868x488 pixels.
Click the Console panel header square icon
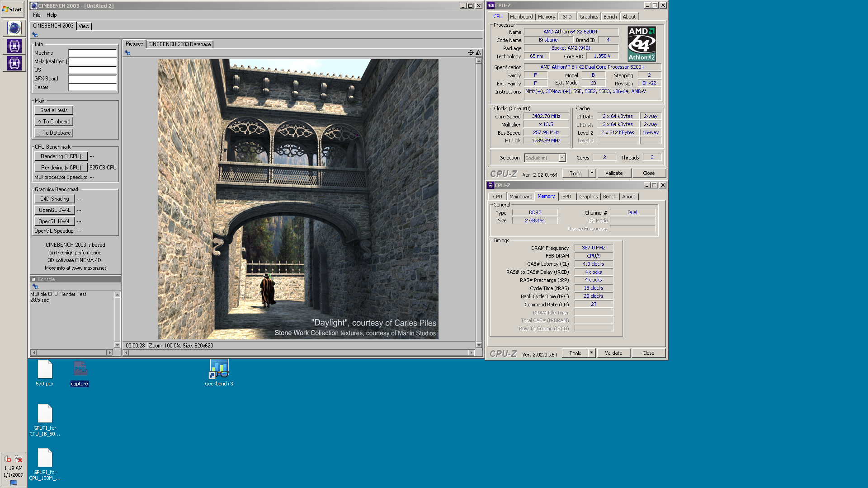(x=33, y=279)
